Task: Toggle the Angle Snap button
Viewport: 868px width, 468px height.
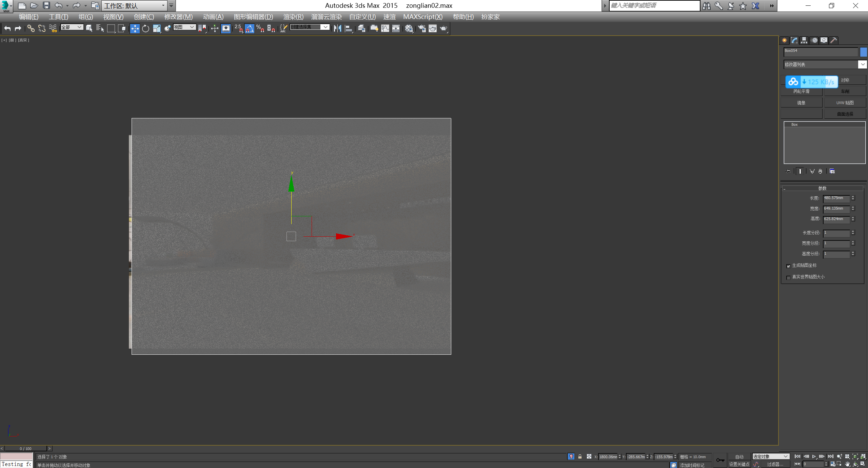Action: click(x=250, y=28)
